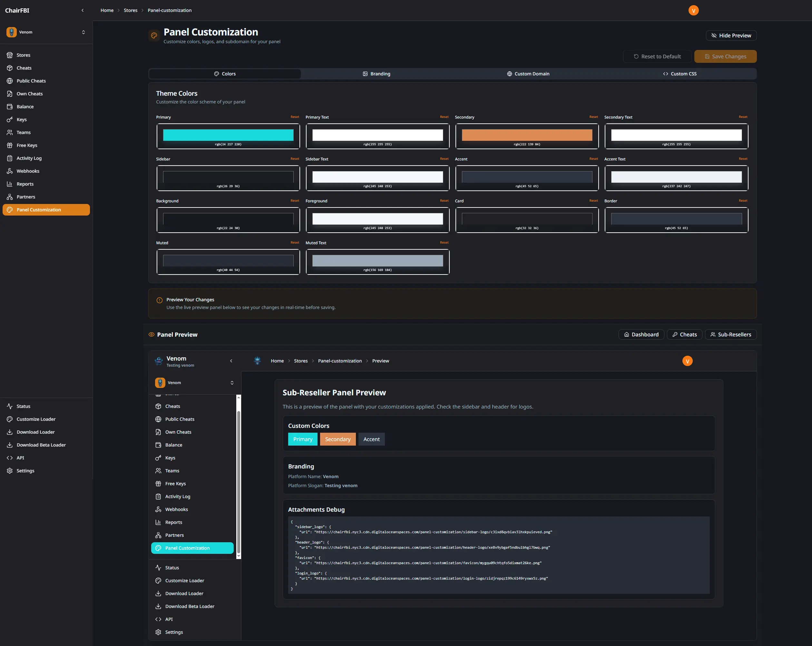Hide the live panel preview
The width and height of the screenshot is (812, 646).
click(731, 35)
